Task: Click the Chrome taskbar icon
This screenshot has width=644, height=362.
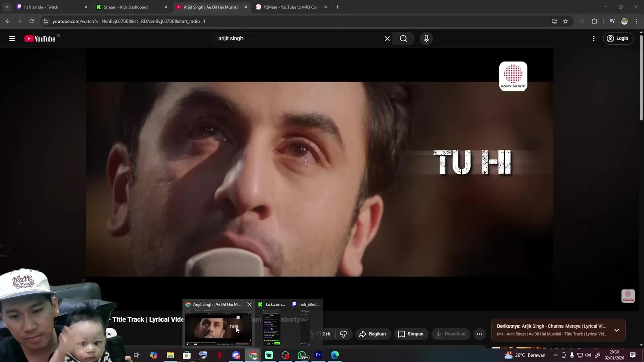Action: tap(253, 355)
